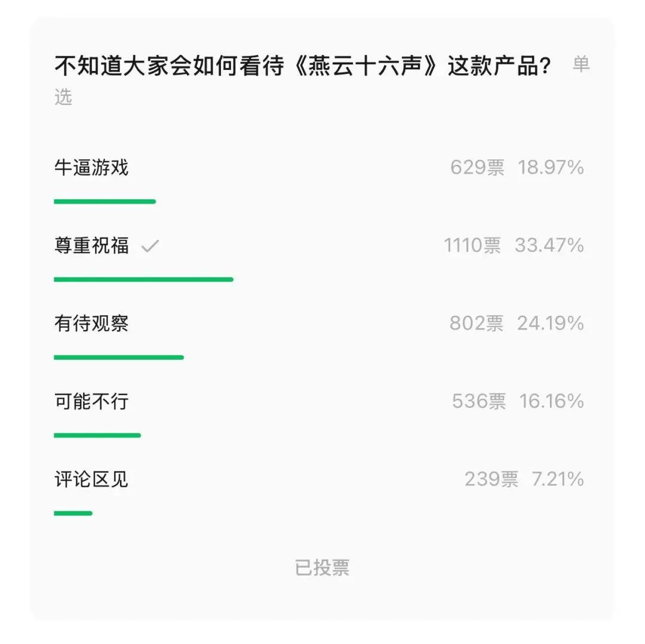Click the 629票 vote count

tap(477, 168)
